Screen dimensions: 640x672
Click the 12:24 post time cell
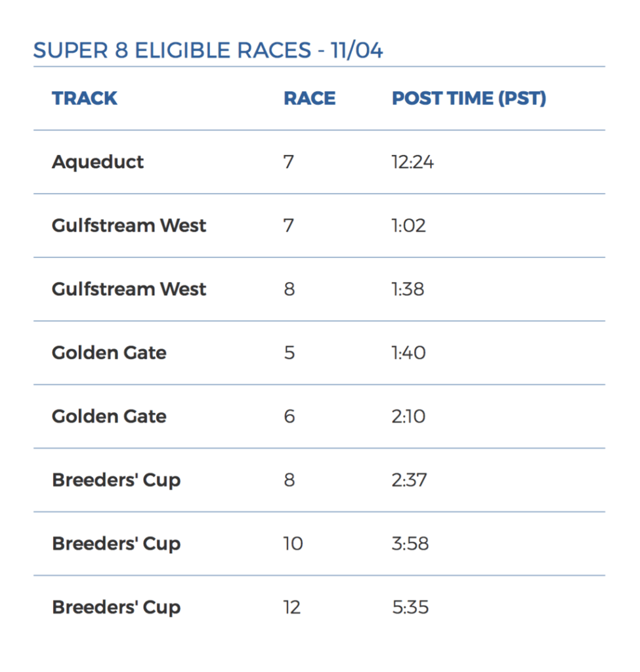point(412,162)
